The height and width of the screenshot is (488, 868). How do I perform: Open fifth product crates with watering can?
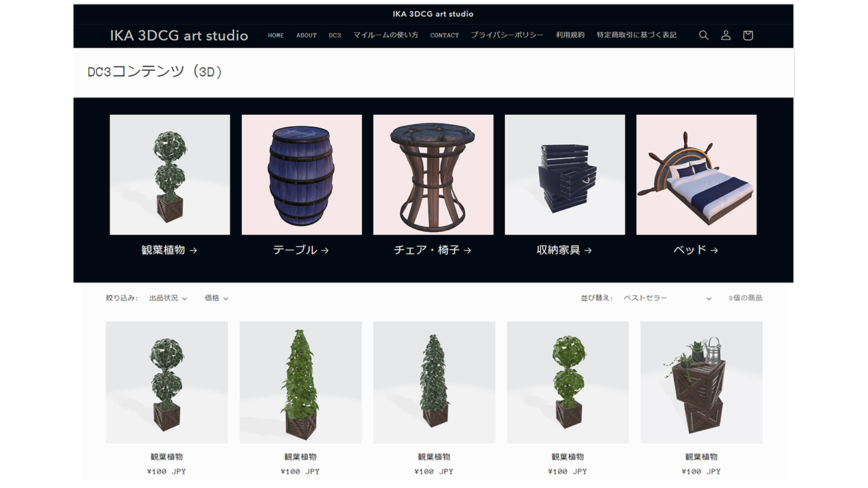click(x=702, y=383)
